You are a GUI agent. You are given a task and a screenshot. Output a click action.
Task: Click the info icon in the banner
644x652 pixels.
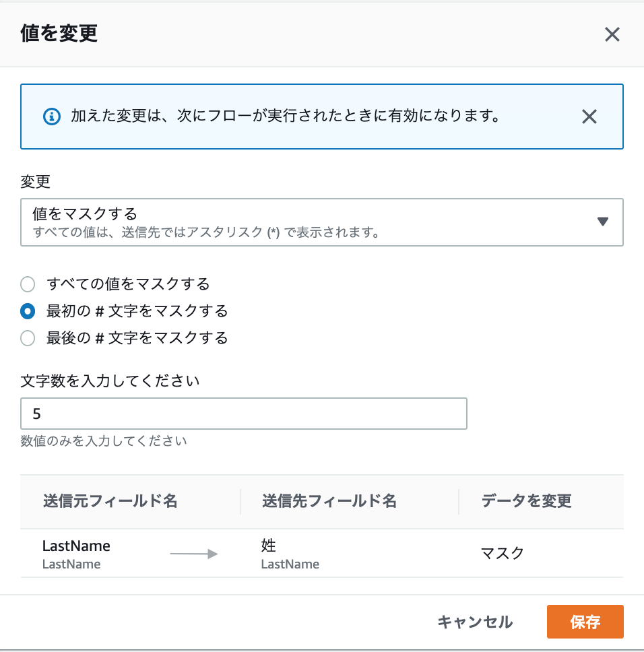[x=52, y=117]
